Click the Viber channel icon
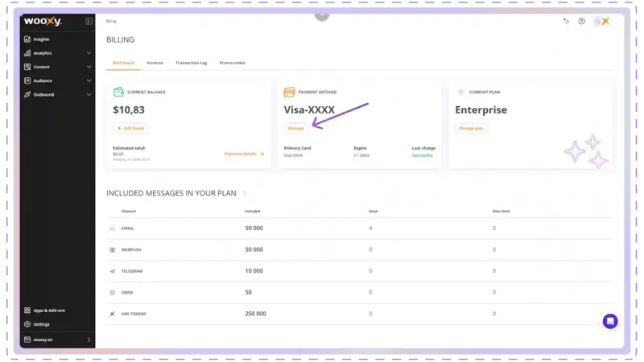 pos(112,292)
